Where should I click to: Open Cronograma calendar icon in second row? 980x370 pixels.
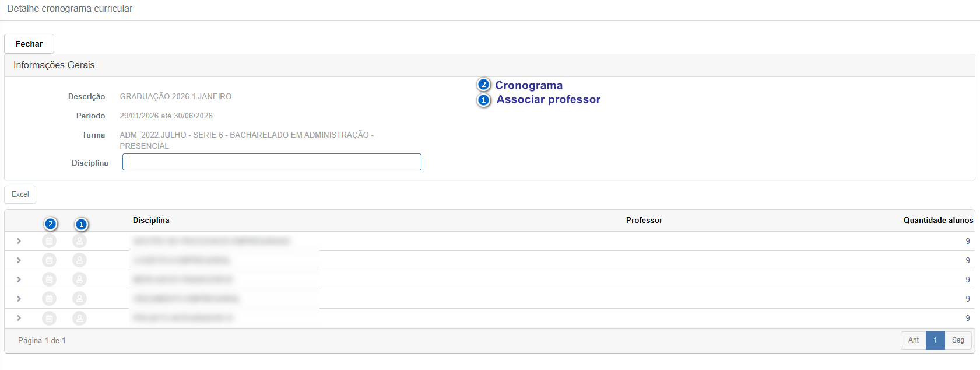(50, 260)
